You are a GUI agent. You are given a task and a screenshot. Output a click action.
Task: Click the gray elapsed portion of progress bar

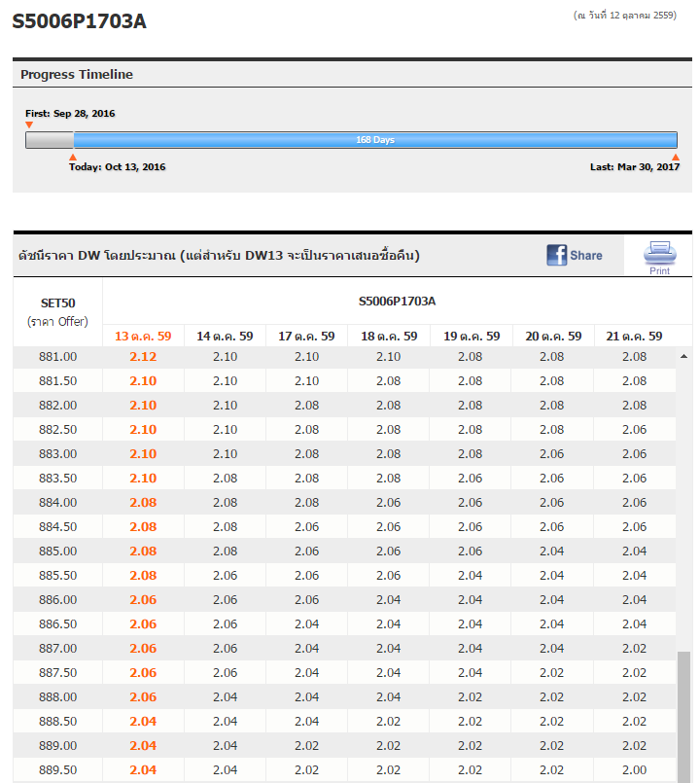(x=50, y=140)
